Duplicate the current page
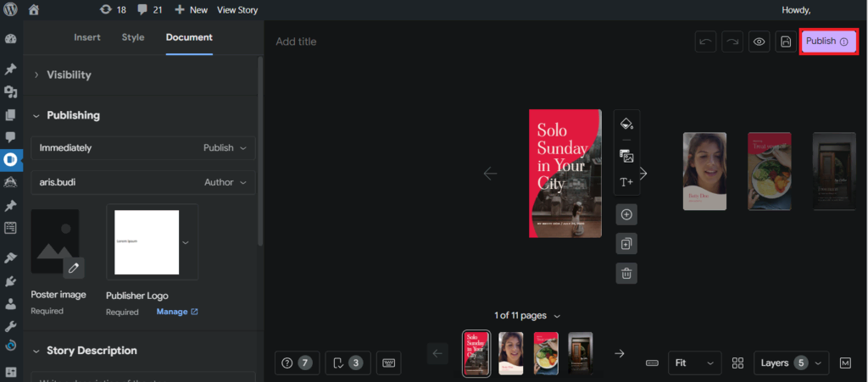 626,244
